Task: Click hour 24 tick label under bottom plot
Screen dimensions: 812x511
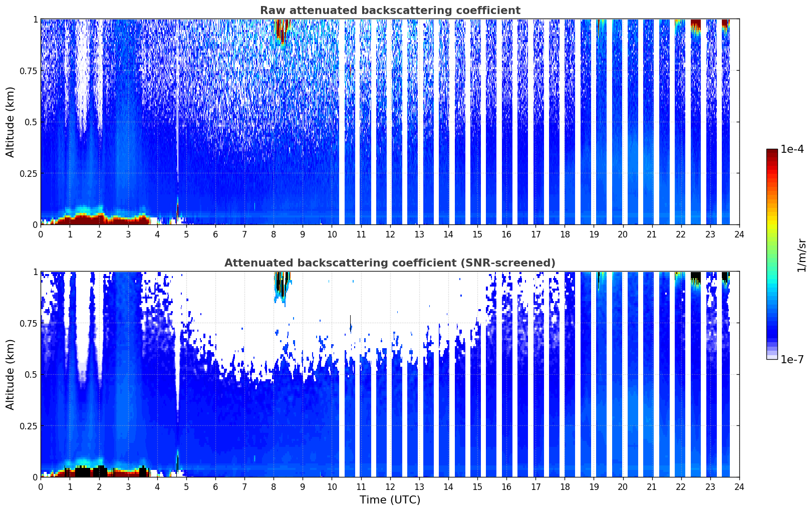Action: click(x=739, y=486)
